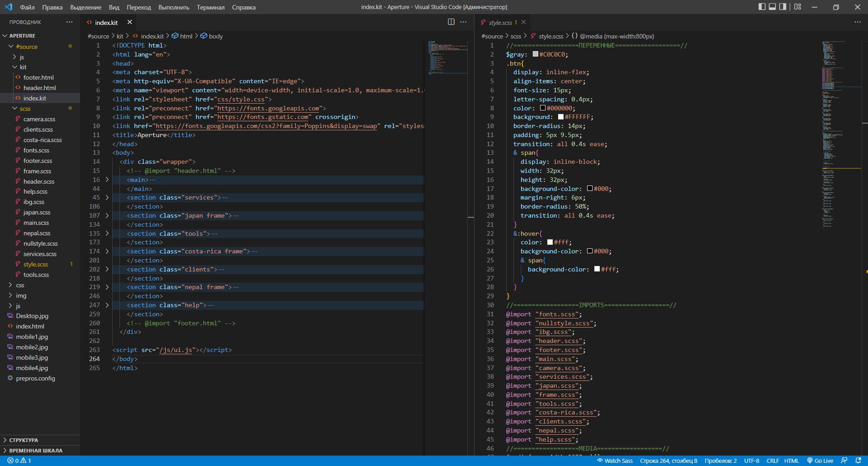Click the #C0C0C0 color swatch for $gray
The width and height of the screenshot is (868, 466).
pyautogui.click(x=535, y=54)
